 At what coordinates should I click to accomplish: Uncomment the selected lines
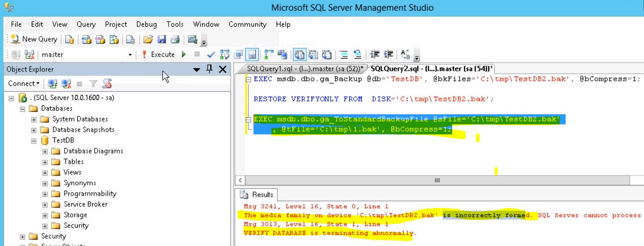coord(358,55)
